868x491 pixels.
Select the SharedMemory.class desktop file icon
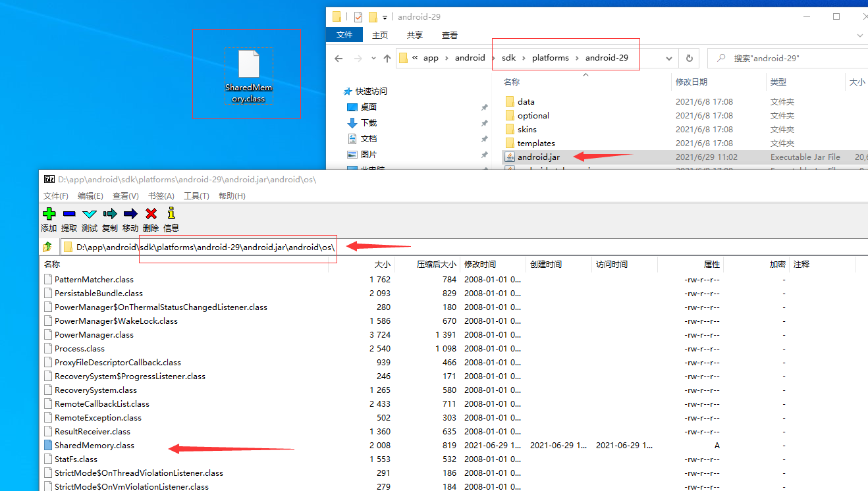(248, 76)
